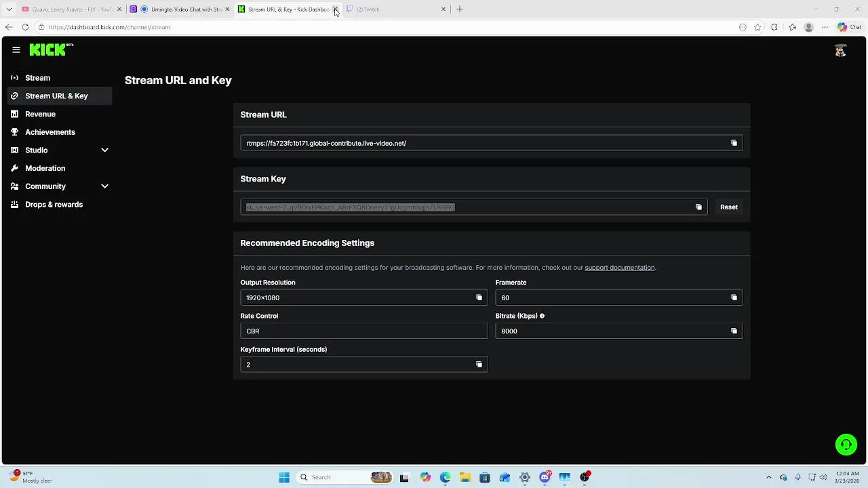Copy the Bitrate value
The width and height of the screenshot is (868, 488).
[x=734, y=331]
